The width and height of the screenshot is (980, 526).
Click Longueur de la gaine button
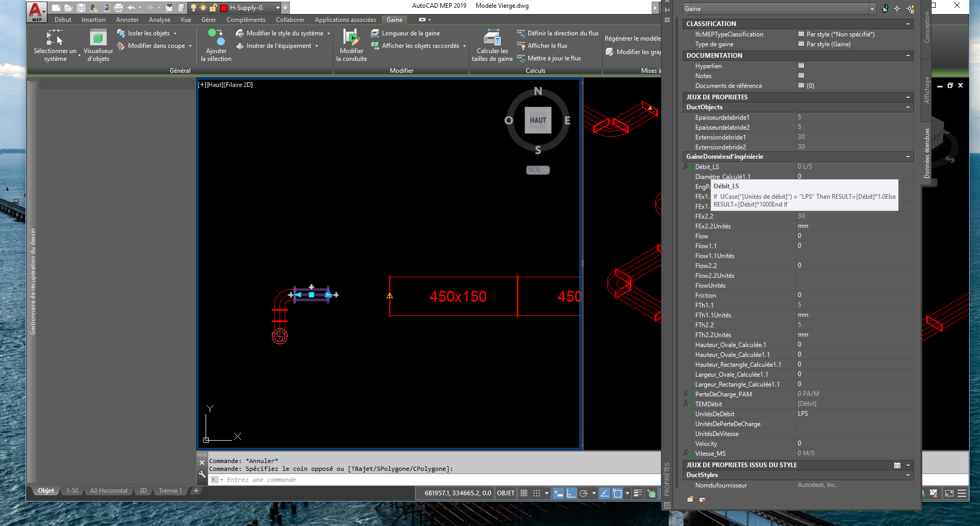coord(410,33)
